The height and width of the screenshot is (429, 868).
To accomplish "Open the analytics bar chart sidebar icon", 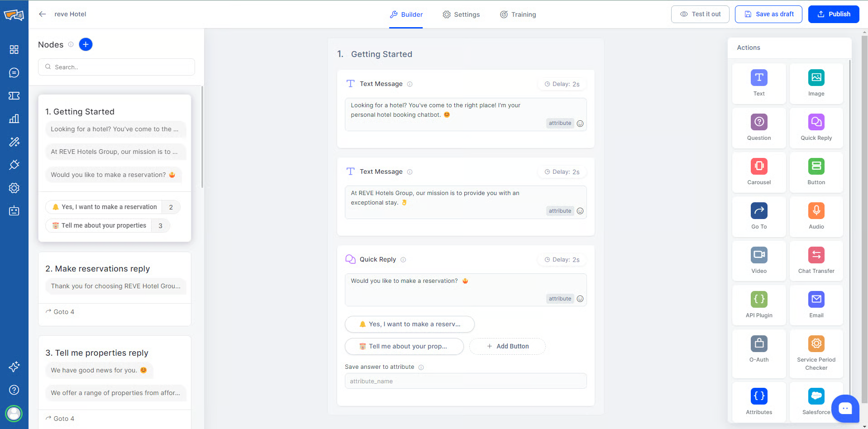I will [14, 119].
